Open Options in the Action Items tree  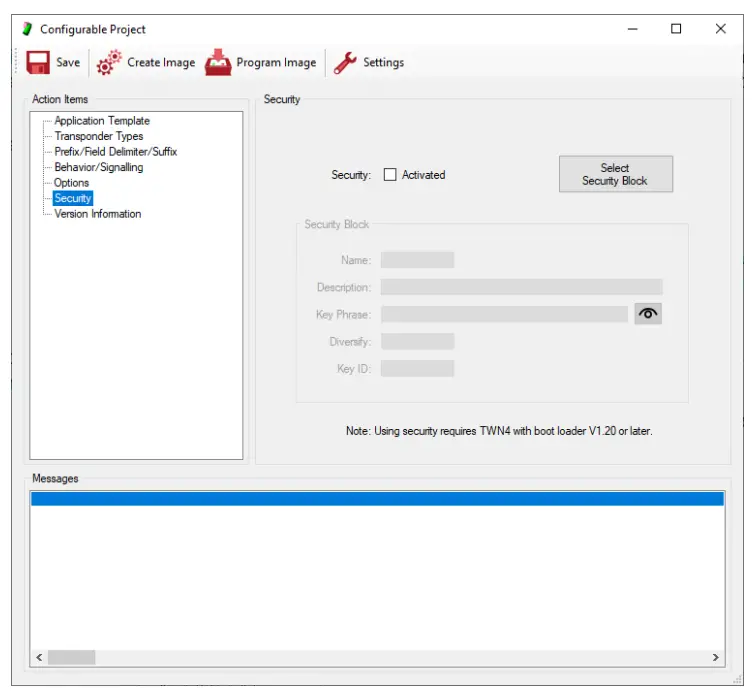71,183
